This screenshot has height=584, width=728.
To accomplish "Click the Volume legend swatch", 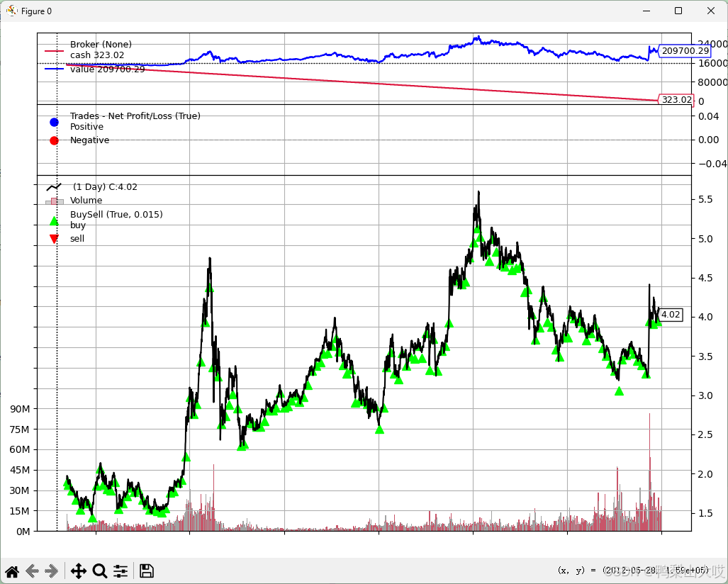I will 55,201.
